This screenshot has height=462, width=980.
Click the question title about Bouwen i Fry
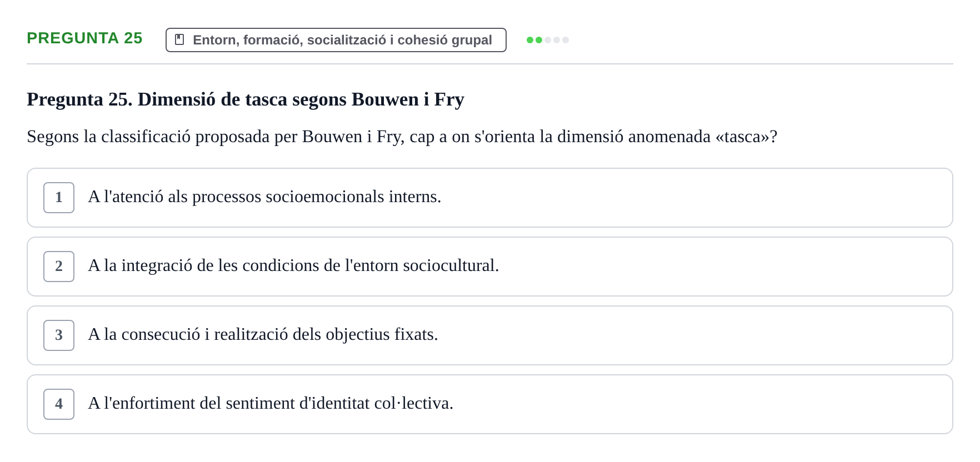[x=246, y=99]
